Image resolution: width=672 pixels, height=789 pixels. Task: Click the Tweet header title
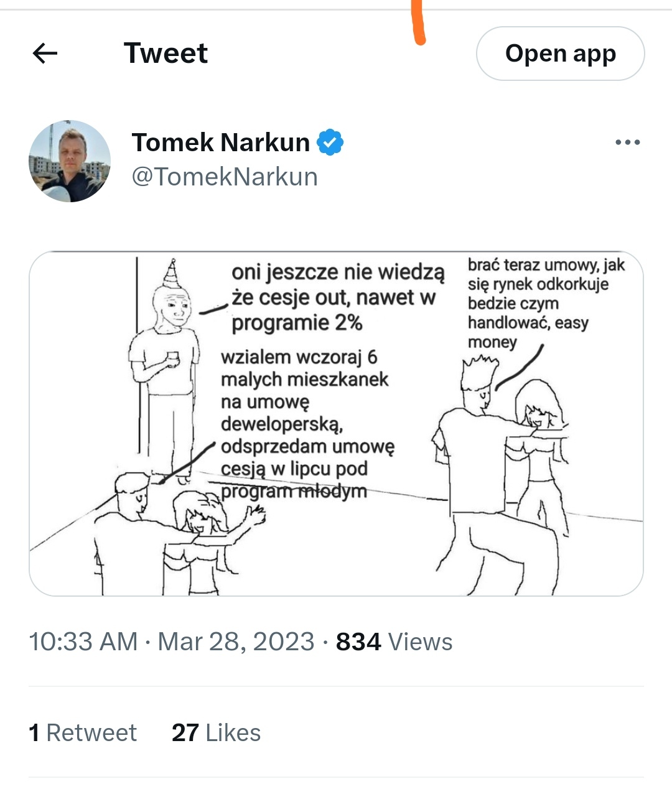click(166, 54)
